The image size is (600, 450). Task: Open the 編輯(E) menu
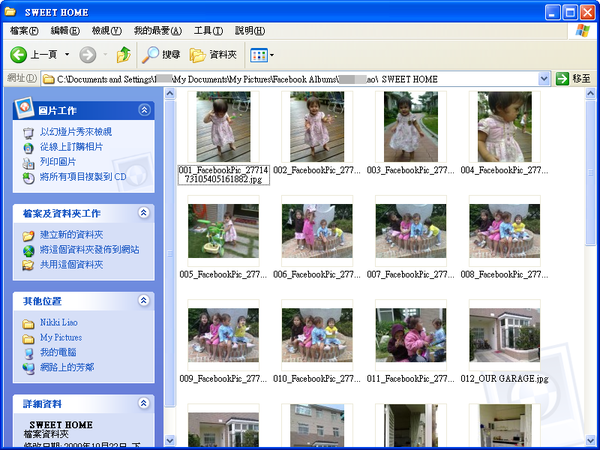click(x=65, y=31)
